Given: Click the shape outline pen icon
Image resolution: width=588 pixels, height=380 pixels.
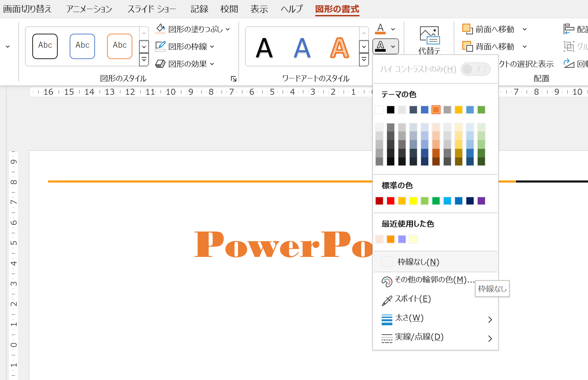Looking at the screenshot, I should click(x=160, y=46).
